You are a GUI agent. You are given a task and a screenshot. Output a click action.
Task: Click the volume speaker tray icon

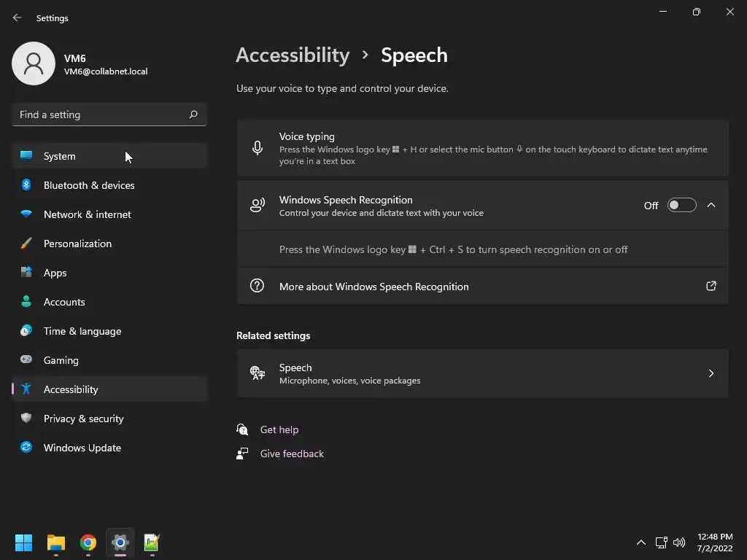pyautogui.click(x=679, y=542)
